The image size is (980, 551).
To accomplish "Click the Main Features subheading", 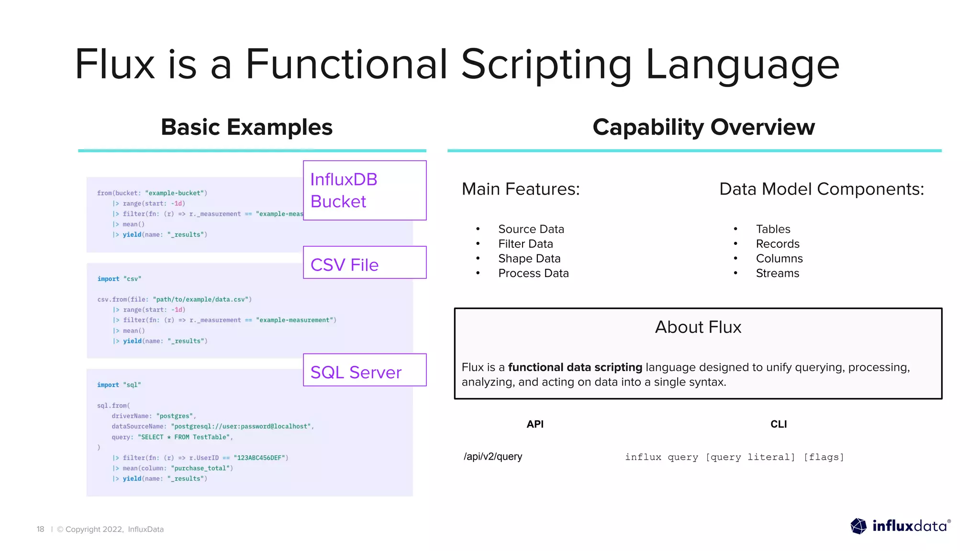I will click(x=521, y=189).
